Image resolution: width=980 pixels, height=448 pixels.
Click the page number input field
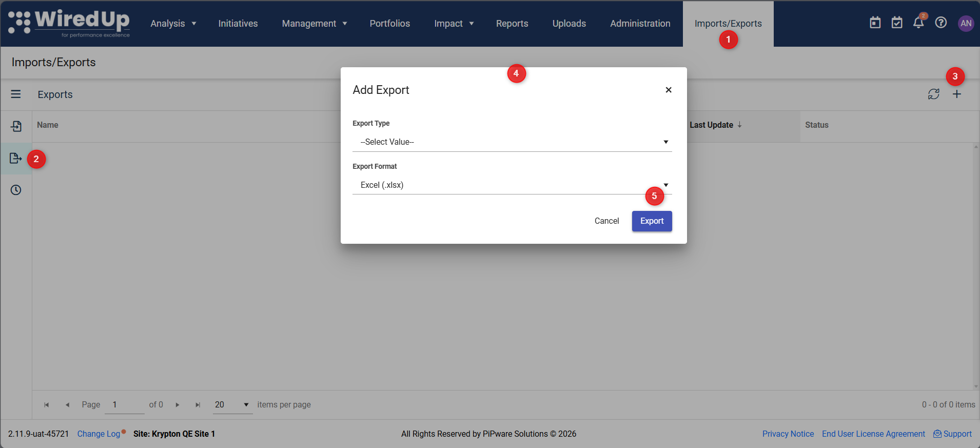(x=125, y=405)
